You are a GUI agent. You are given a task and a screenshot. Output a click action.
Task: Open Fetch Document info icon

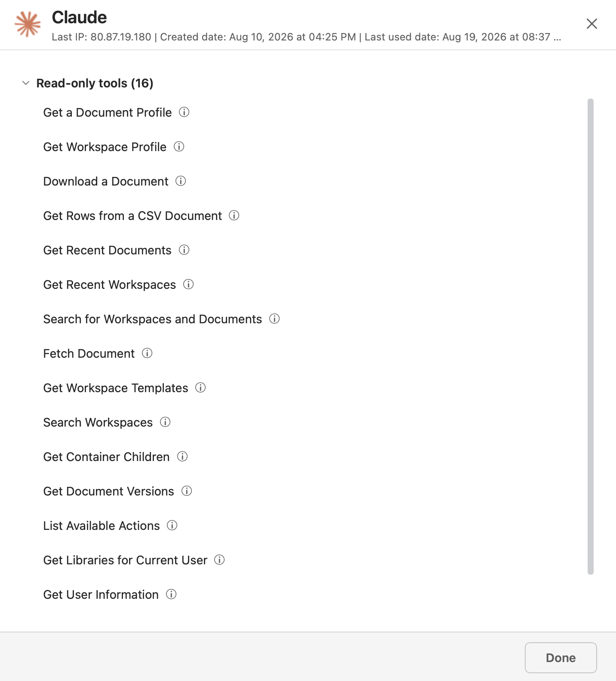tap(147, 353)
